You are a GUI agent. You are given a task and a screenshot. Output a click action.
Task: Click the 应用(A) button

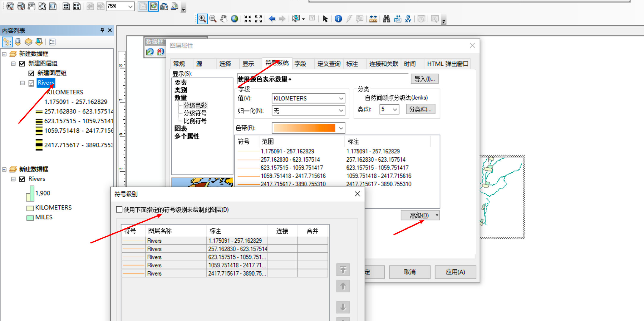click(455, 272)
